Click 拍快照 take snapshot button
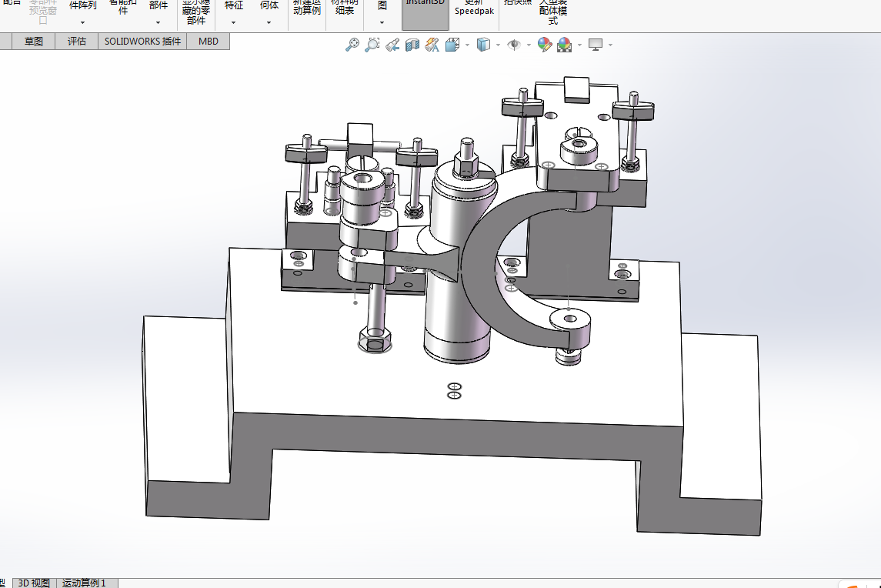This screenshot has width=881, height=588. 518,3
